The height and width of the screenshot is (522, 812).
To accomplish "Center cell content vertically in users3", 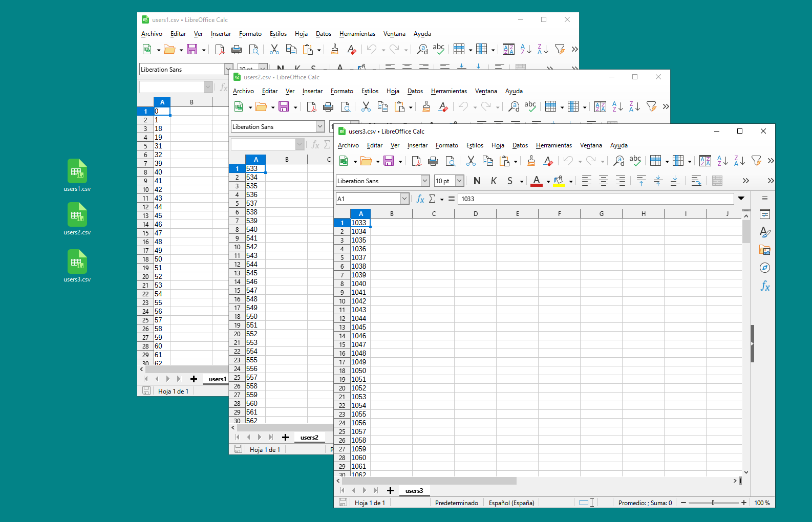I will (x=658, y=181).
